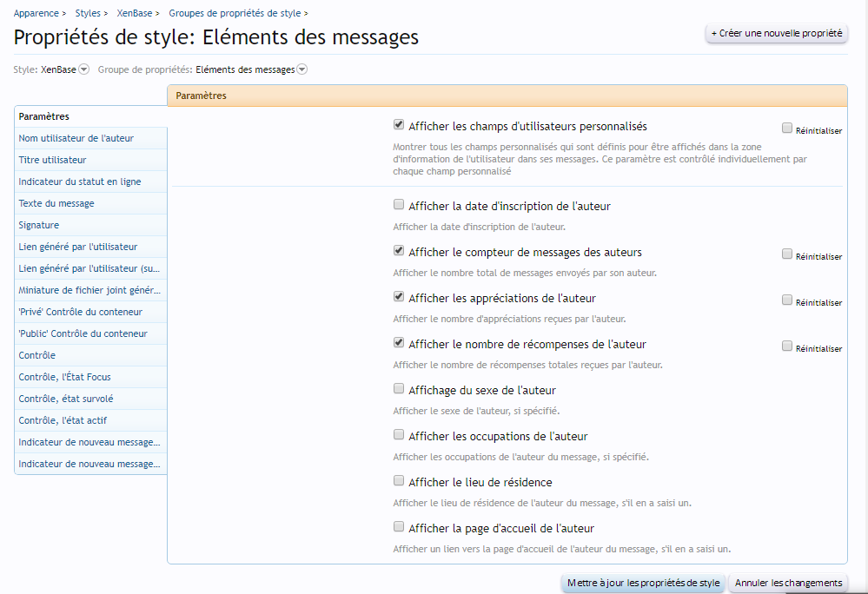Uncheck Afficher les champs d'utilisateurs personnalisés
Image resolution: width=868 pixels, height=594 pixels.
(399, 125)
